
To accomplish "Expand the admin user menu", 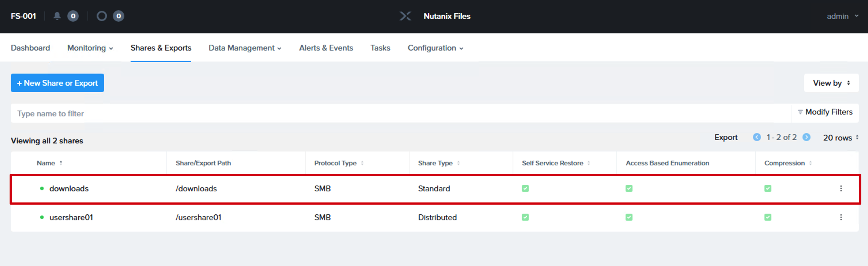I will coord(842,16).
